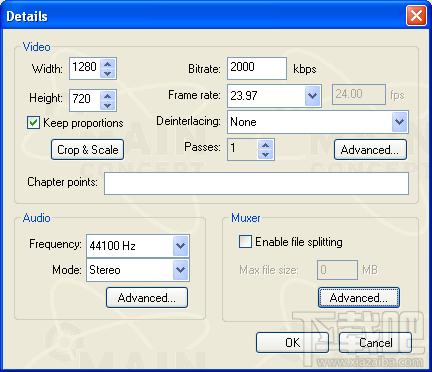
Task: Expand the Deinterlacing dropdown
Action: (x=399, y=122)
